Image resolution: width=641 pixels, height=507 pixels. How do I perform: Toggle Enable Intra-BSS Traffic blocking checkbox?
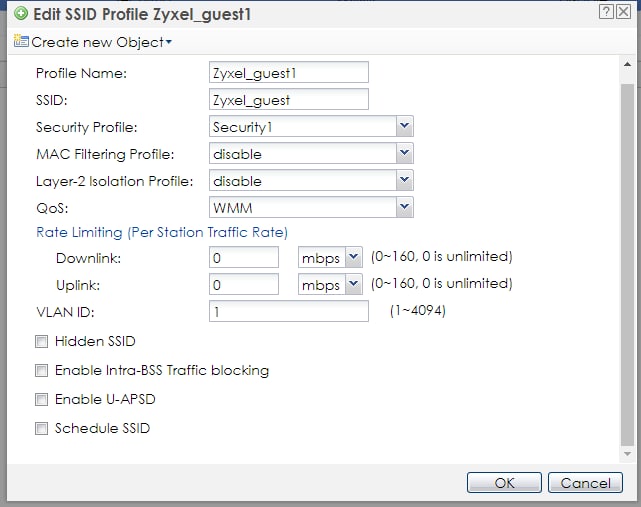click(42, 371)
